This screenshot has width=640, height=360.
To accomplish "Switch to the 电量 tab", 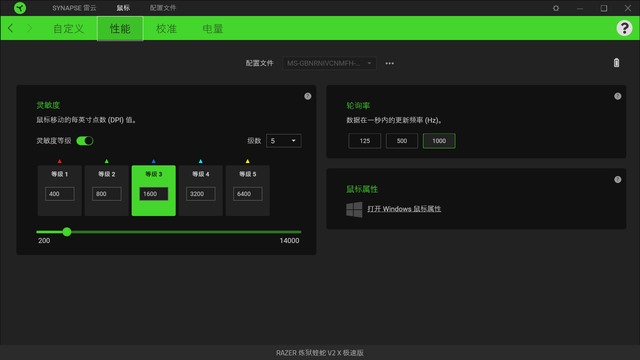I will coord(213,29).
